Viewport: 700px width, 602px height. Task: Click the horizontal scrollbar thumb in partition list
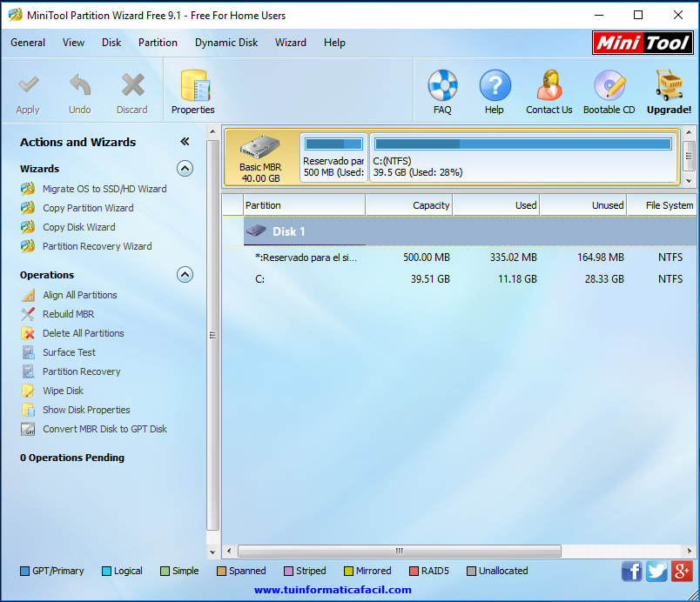point(400,552)
